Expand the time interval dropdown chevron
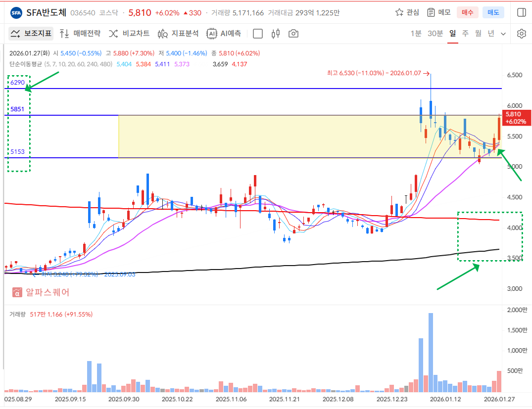Screen dimensions: 532x409 (503, 34)
